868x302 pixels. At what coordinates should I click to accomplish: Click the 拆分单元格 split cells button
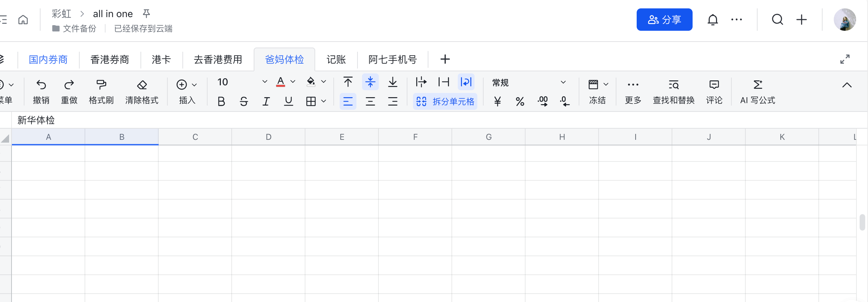[445, 101]
